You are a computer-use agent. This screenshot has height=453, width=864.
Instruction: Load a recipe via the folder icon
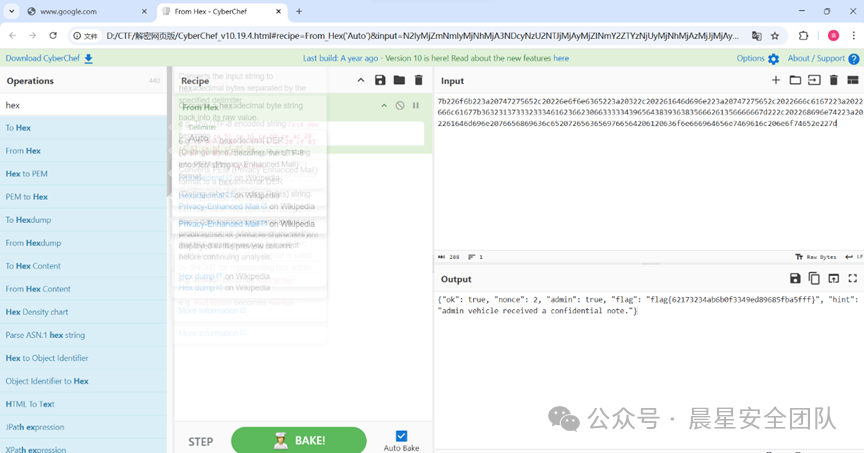point(399,80)
